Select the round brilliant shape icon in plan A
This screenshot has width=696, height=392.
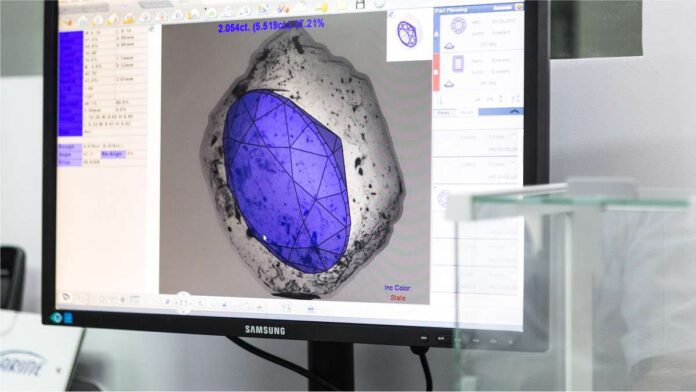pos(458,25)
